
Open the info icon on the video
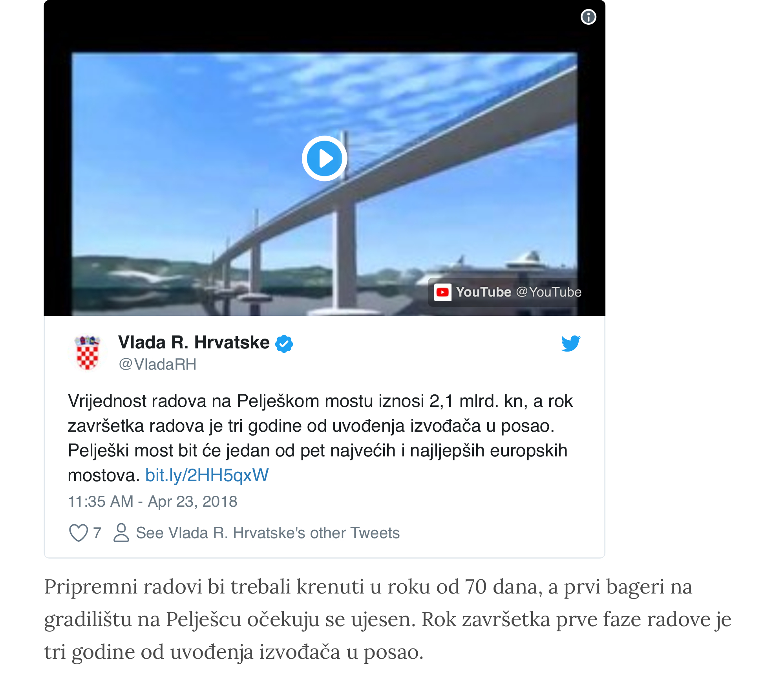588,17
